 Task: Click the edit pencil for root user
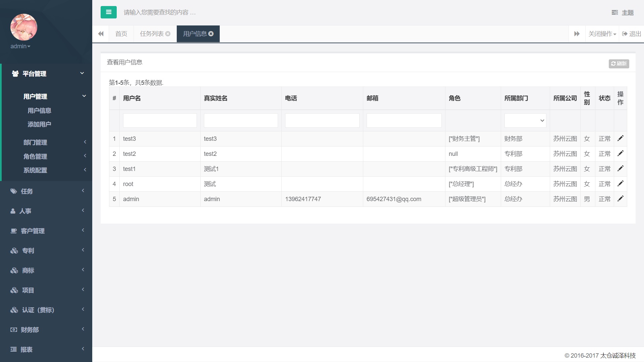click(x=620, y=184)
